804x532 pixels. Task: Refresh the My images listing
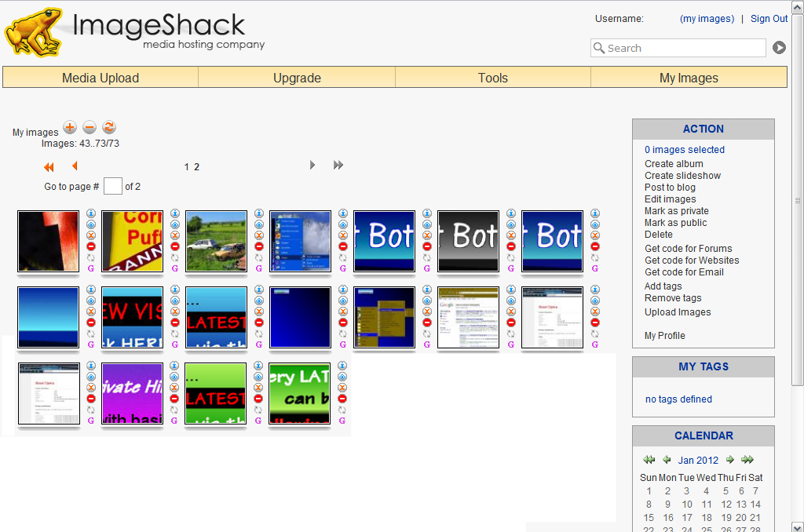[x=108, y=127]
